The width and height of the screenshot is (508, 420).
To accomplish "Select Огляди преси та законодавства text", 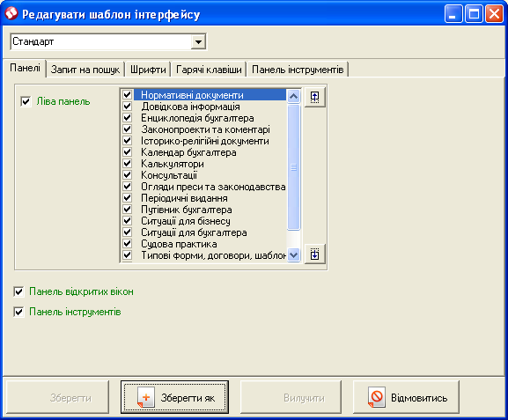I will [x=213, y=187].
